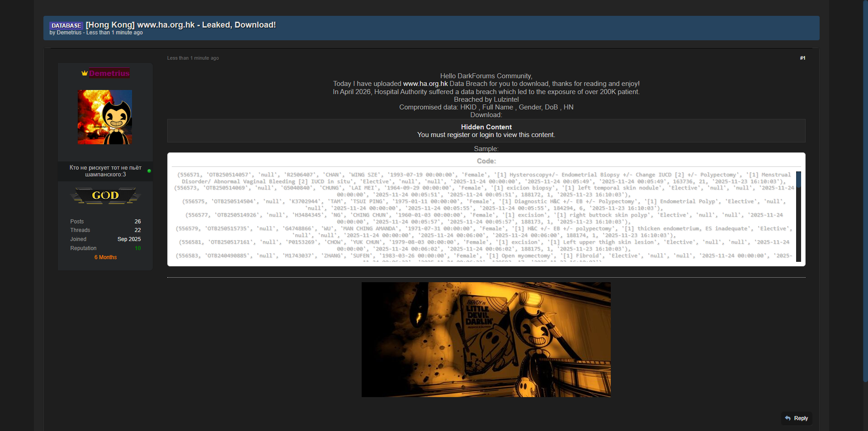This screenshot has height=431, width=868.
Task: Click the 6 Months award label
Action: [105, 257]
